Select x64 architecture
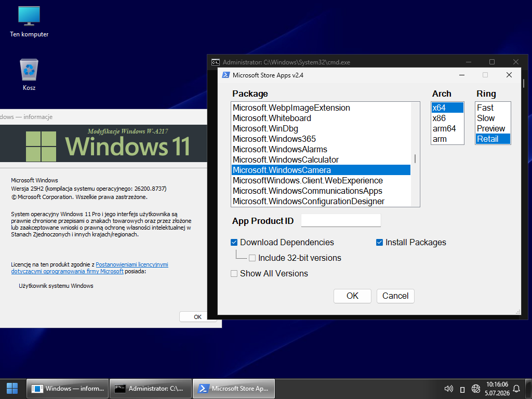Viewport: 532px width, 399px height. (447, 108)
